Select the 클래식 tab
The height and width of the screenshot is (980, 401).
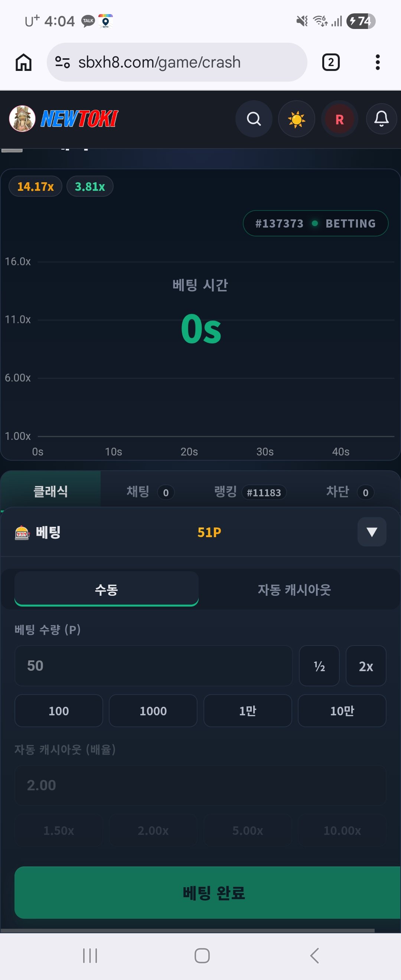pyautogui.click(x=50, y=491)
